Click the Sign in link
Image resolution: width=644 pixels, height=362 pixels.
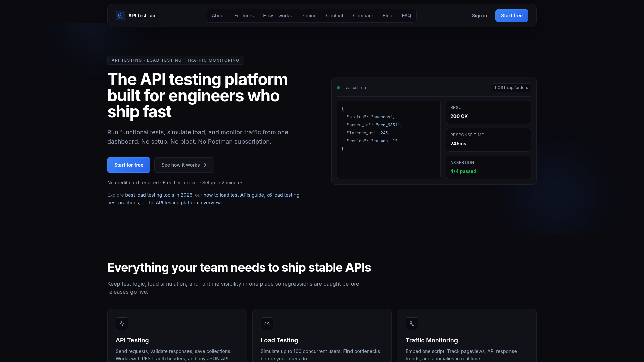coord(479,16)
